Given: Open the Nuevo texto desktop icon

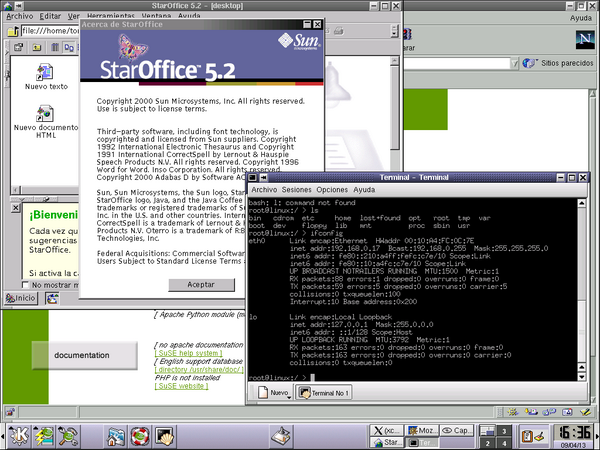Looking at the screenshot, I should pos(45,72).
